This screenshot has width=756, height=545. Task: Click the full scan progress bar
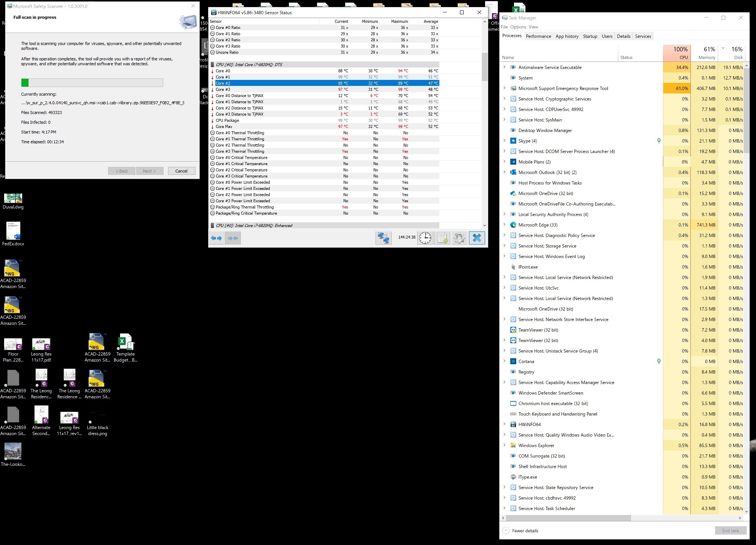tap(92, 83)
